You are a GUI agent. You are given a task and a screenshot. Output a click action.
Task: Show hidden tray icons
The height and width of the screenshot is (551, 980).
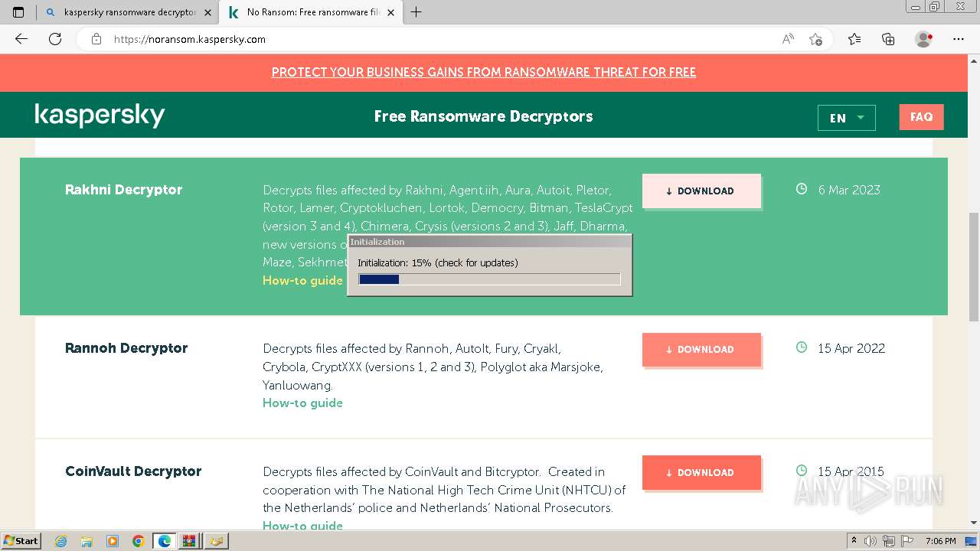[854, 540]
